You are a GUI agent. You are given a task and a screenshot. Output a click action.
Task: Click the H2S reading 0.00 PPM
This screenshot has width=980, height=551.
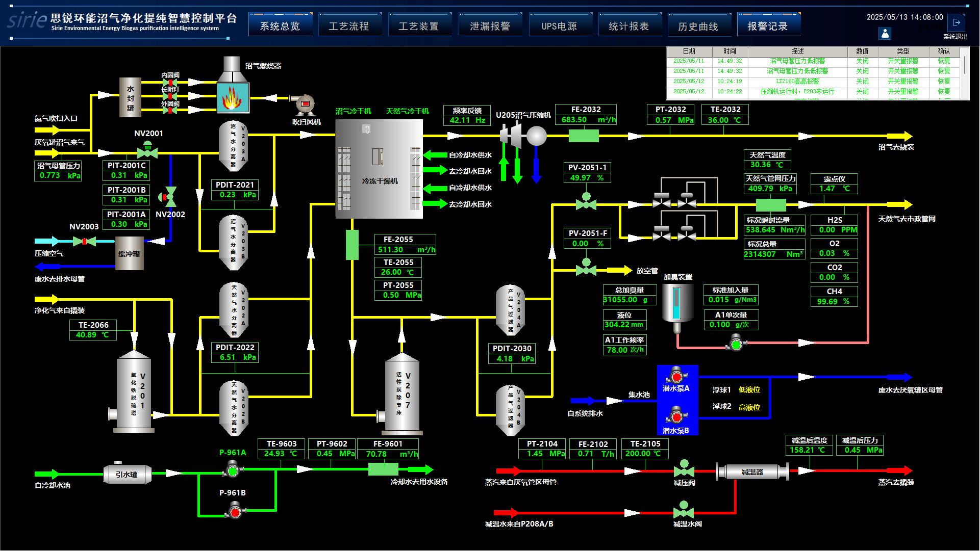[834, 229]
